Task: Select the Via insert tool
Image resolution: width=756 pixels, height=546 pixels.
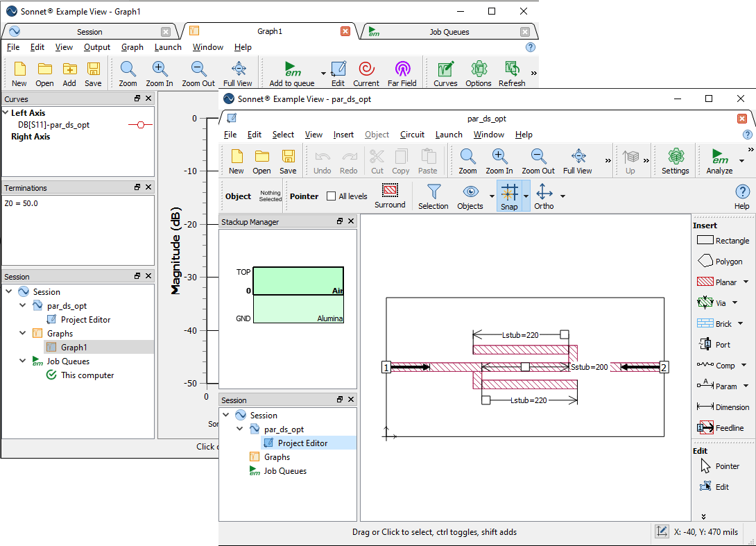Action: 712,303
